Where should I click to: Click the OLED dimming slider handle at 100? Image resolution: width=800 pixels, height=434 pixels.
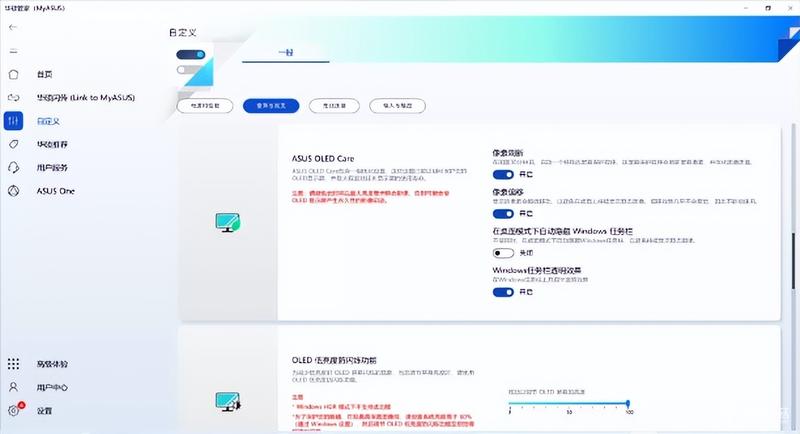pyautogui.click(x=628, y=403)
